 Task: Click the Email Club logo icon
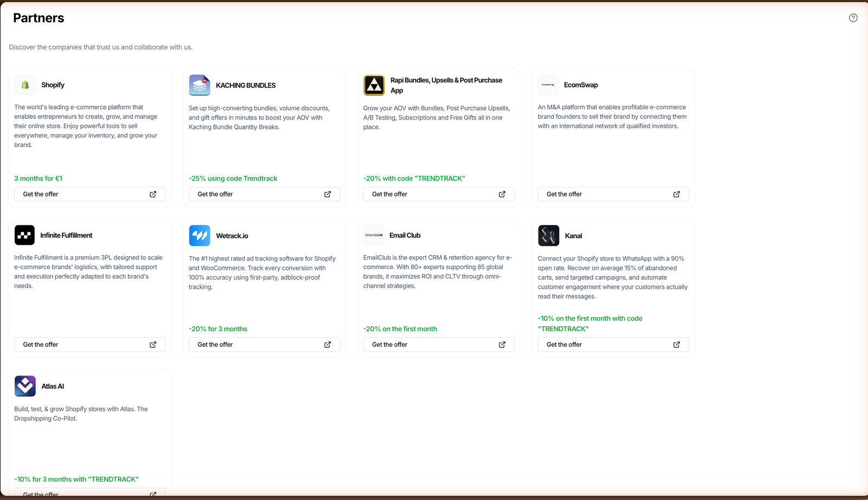[374, 235]
